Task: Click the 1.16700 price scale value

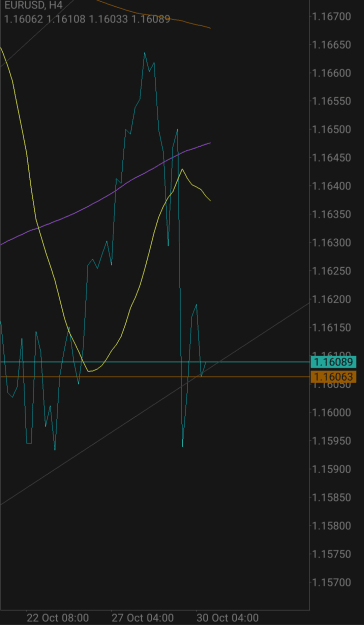Action: pyautogui.click(x=333, y=17)
